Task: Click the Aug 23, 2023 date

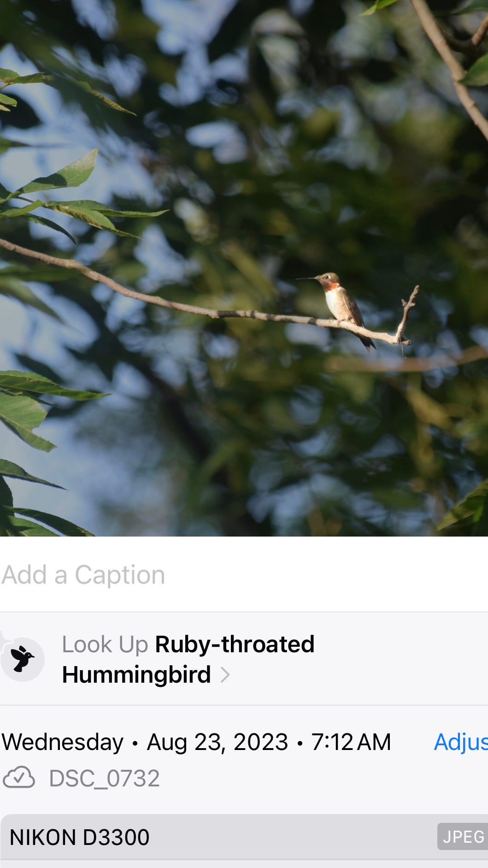Action: tap(217, 742)
